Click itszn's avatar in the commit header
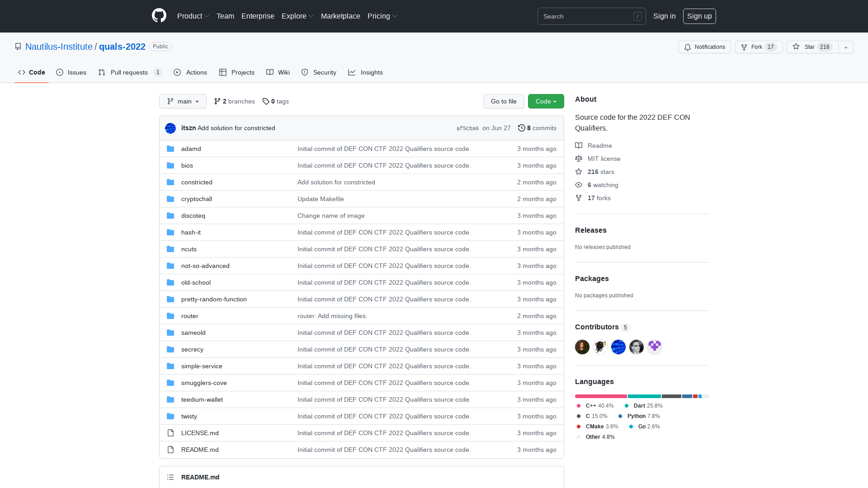Viewport: 868px width, 488px height. (x=170, y=128)
